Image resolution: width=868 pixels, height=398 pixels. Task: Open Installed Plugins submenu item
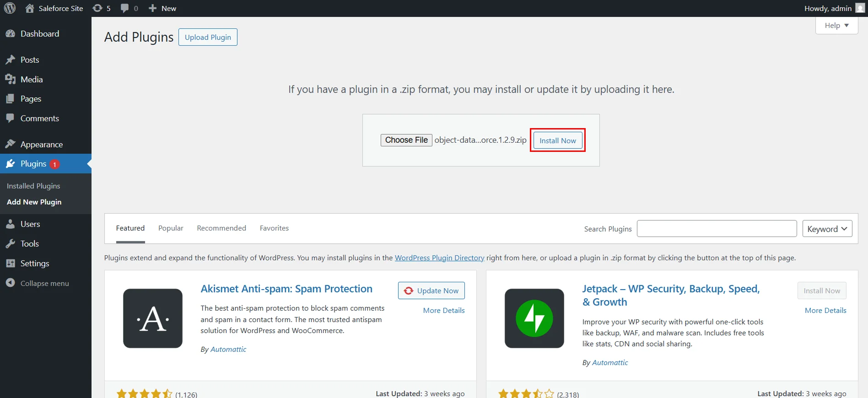(33, 186)
